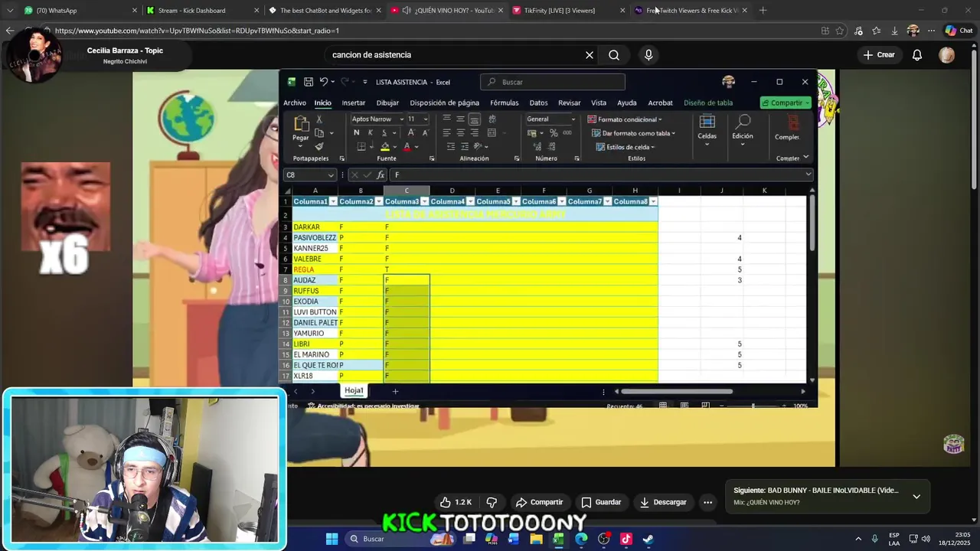Open font color dropdown arrow
Screen dimensions: 980x551
416,146
